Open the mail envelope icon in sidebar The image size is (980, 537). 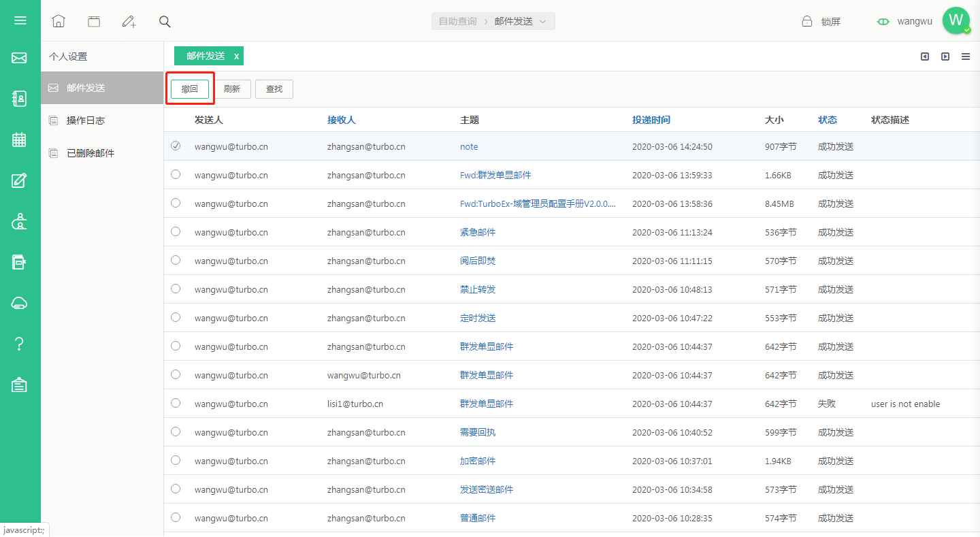(x=19, y=59)
